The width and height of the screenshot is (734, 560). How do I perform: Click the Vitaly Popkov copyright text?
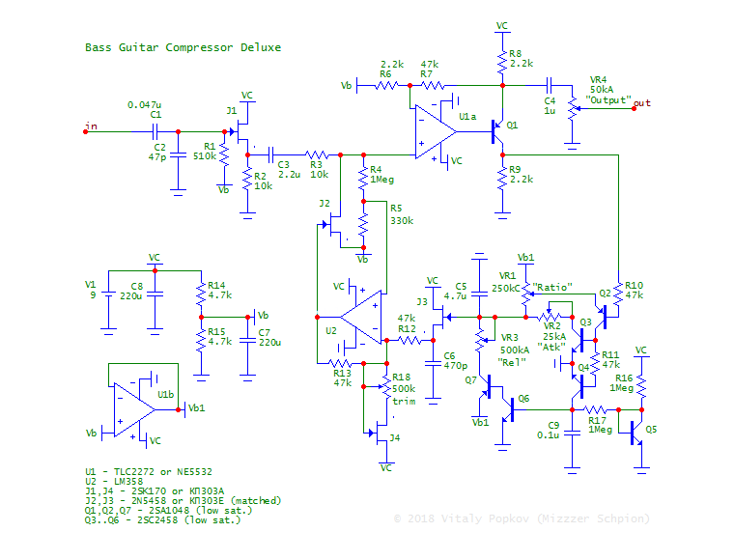[522, 519]
